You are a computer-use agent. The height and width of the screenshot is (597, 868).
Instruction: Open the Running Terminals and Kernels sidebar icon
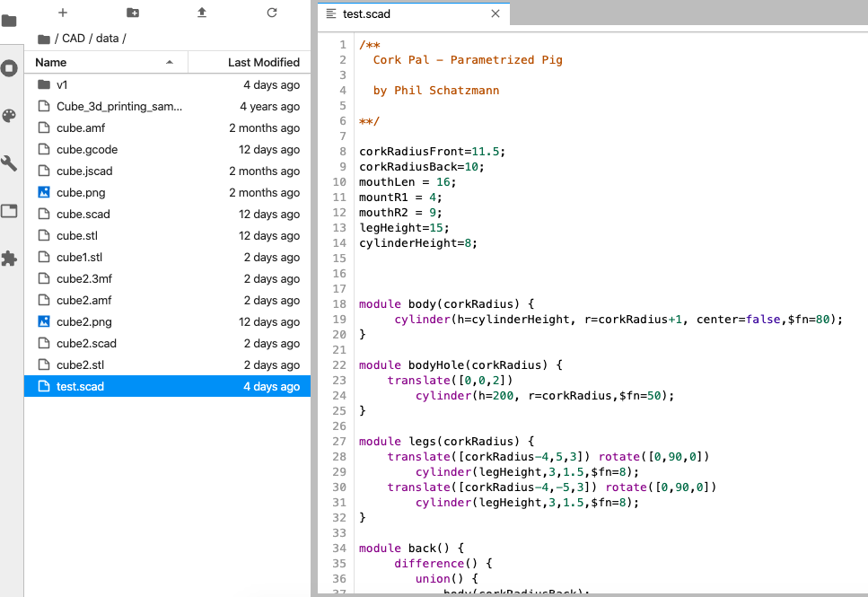[x=9, y=68]
